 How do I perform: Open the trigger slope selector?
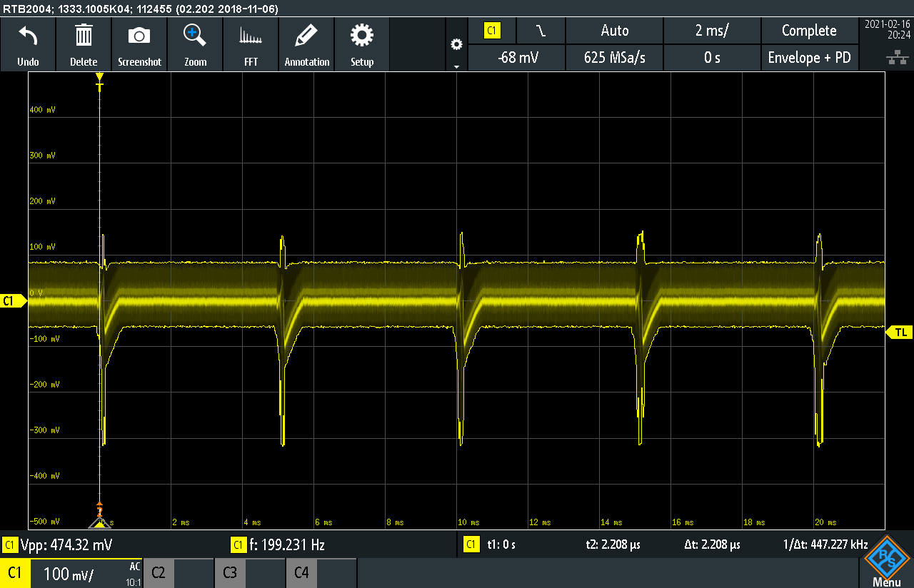540,31
